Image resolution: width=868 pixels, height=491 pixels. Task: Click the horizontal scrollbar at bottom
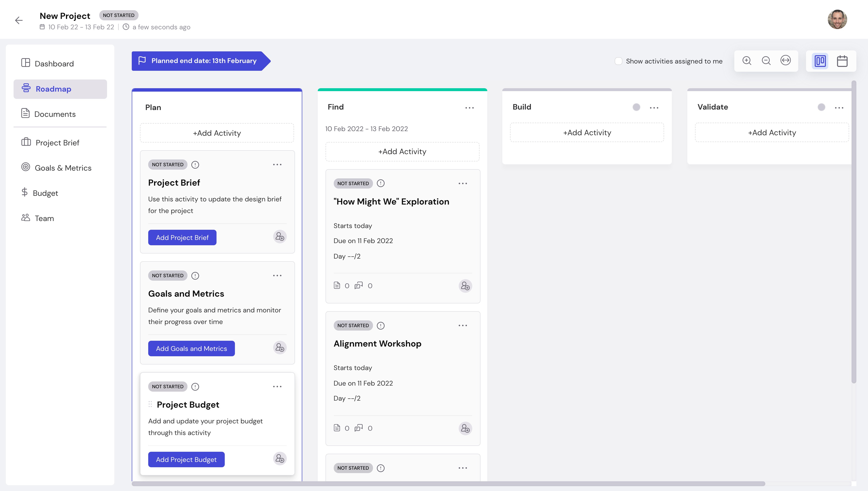[x=448, y=483]
